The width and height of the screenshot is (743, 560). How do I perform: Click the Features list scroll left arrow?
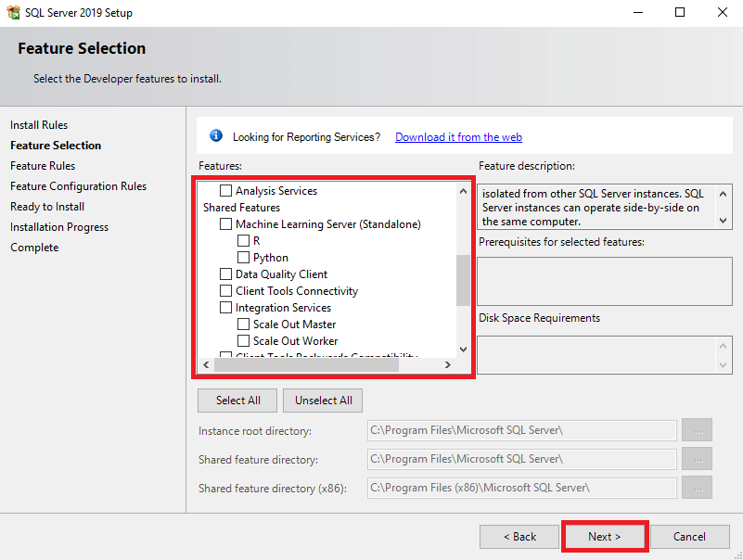[x=206, y=364]
